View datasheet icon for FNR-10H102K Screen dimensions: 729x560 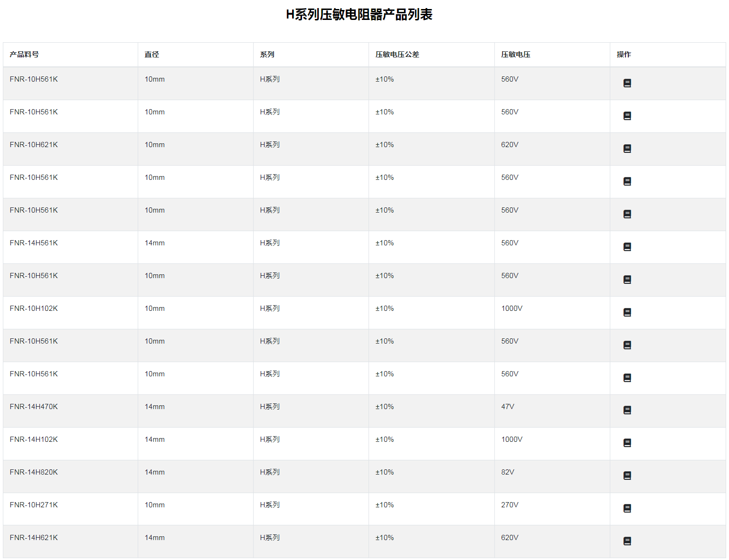point(627,312)
